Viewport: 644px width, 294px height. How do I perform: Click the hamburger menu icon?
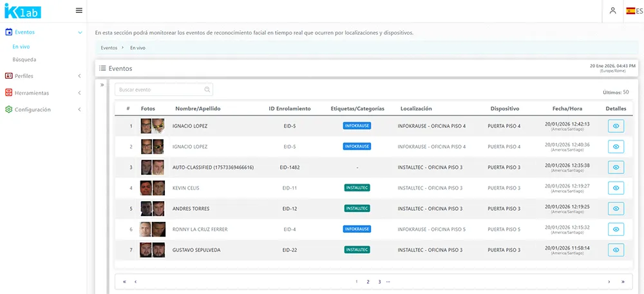click(x=79, y=10)
